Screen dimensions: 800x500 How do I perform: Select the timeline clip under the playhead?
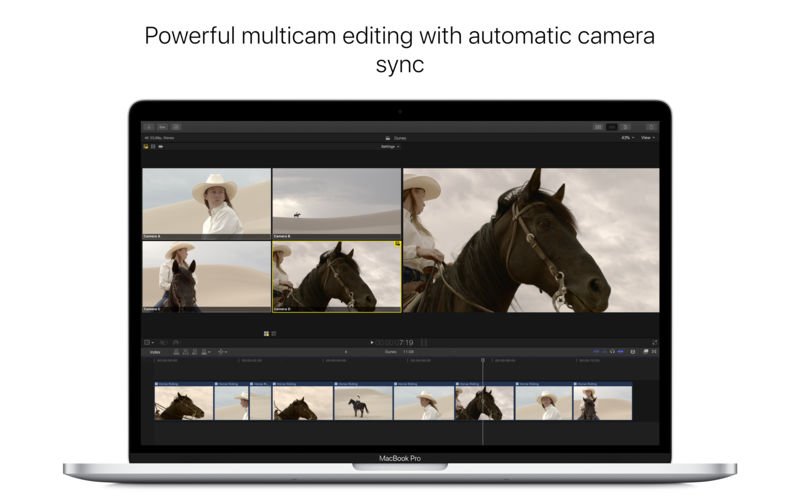click(485, 401)
